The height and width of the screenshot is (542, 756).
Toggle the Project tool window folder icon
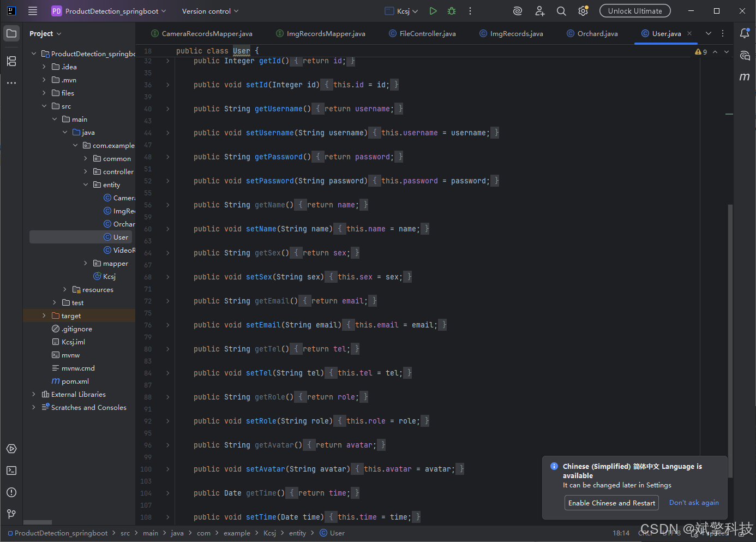[11, 33]
